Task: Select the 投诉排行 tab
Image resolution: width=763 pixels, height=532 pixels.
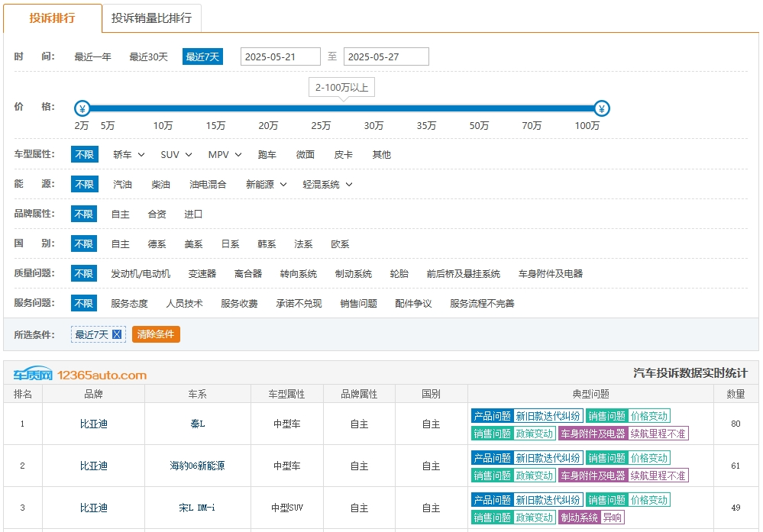Action: coord(52,18)
